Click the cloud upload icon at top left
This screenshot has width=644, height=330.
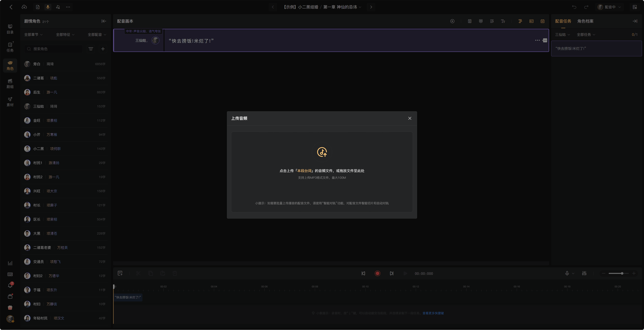24,7
